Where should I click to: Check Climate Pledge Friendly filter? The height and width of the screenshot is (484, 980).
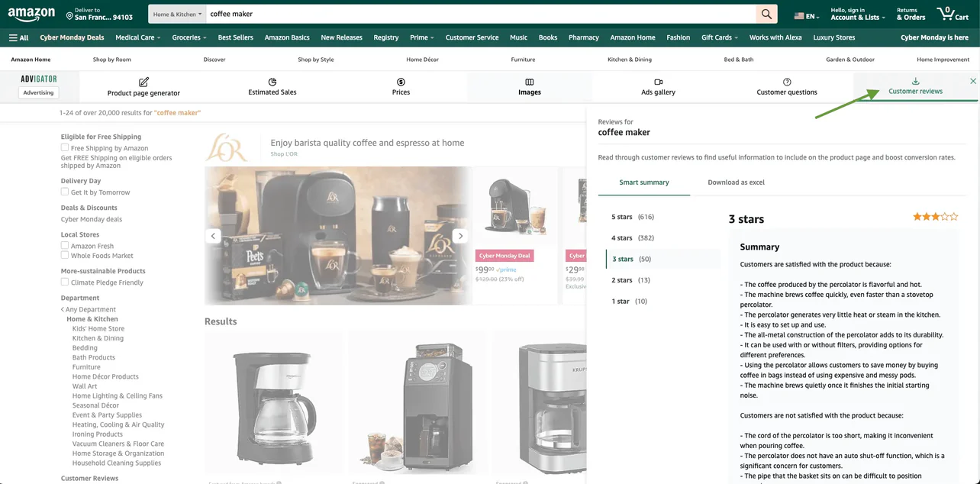[x=65, y=282]
